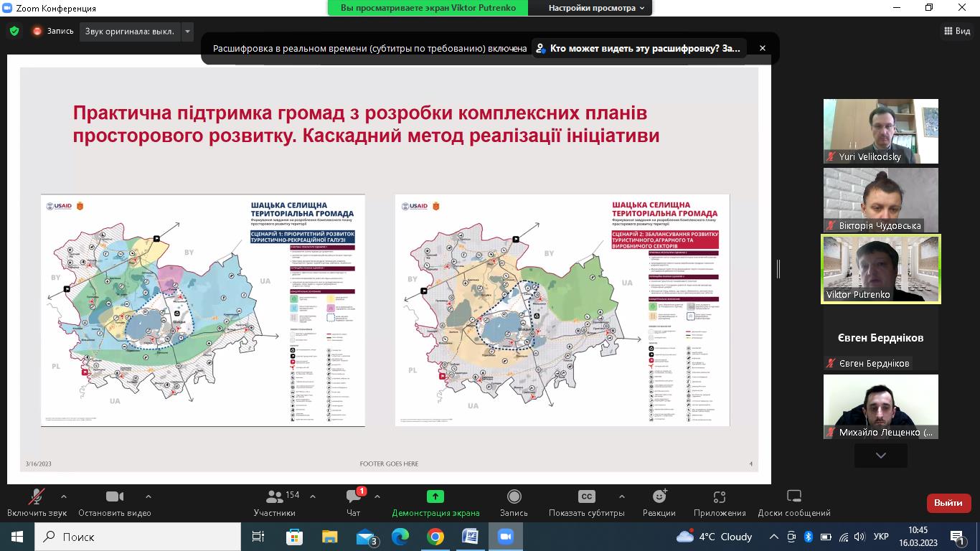
Task: Open Task View on the taskbar
Action: pyautogui.click(x=258, y=537)
